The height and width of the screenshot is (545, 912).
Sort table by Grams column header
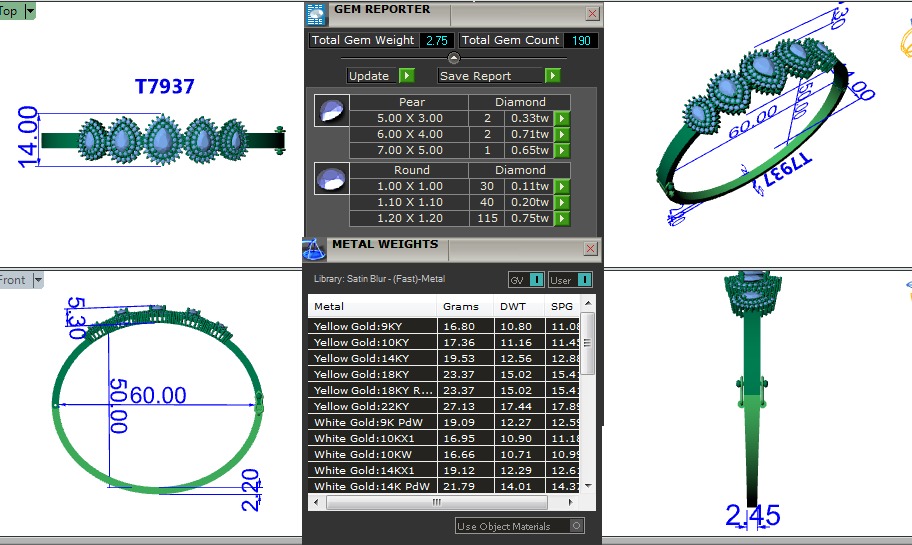point(461,306)
